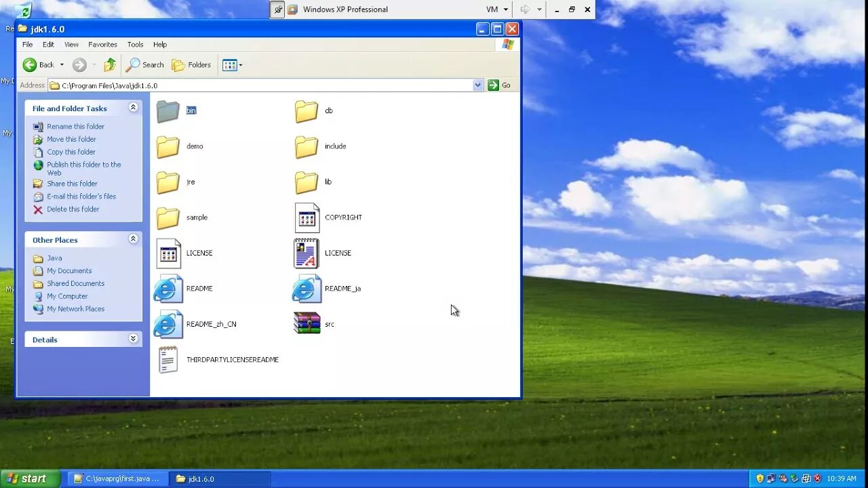This screenshot has width=868, height=488.
Task: Click the Windows Start button
Action: tap(31, 479)
